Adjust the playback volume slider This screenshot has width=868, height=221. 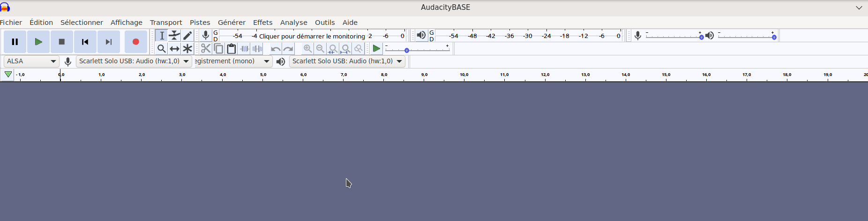747,36
